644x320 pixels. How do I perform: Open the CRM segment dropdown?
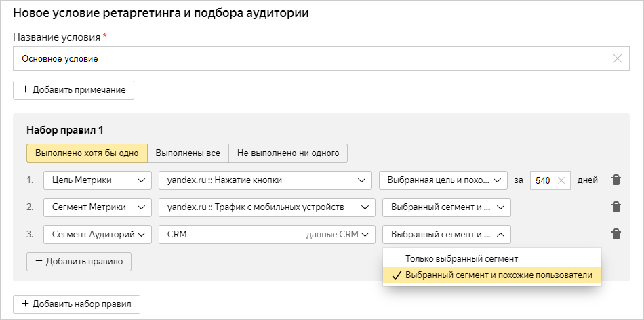(266, 234)
